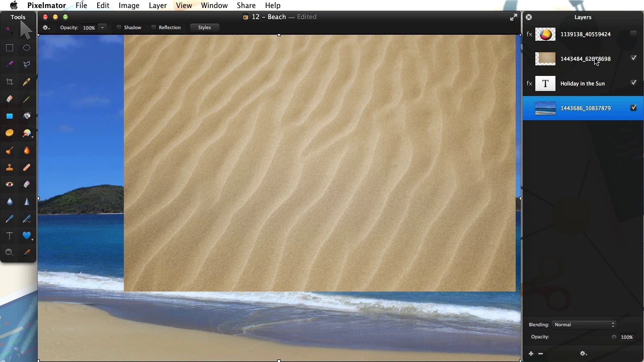The image size is (644, 362).
Task: Close the Layers panel
Action: (529, 17)
